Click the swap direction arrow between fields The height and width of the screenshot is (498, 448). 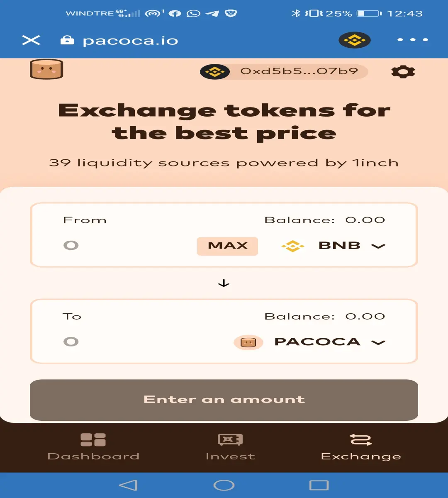click(x=224, y=283)
